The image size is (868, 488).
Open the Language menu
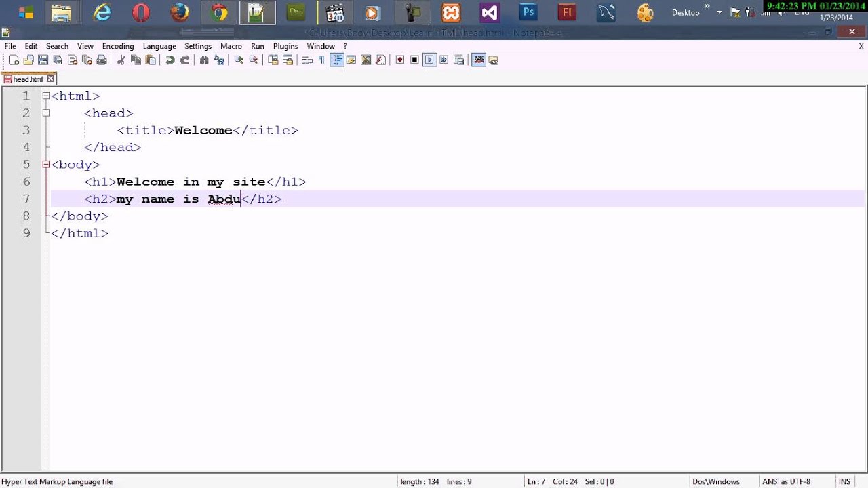[159, 46]
